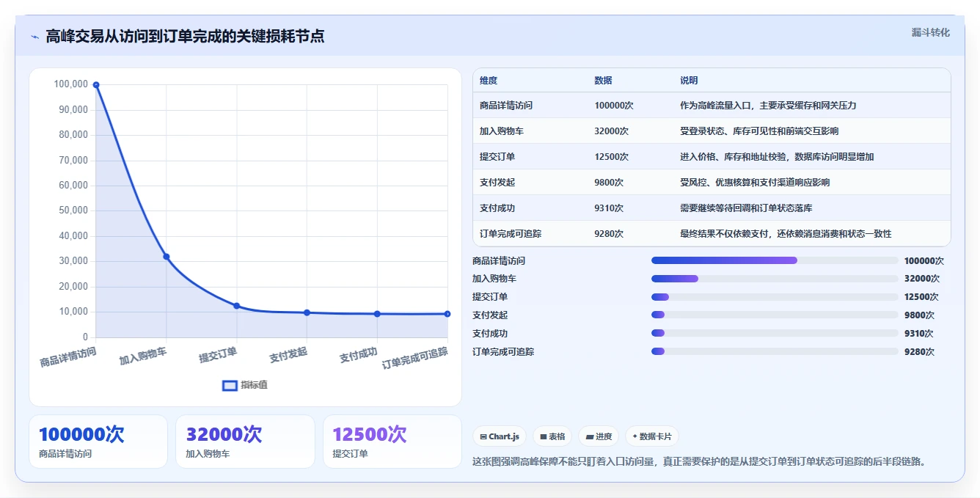This screenshot has width=980, height=498.
Task: Click the 50,000 y-axis label
Action: click(73, 210)
